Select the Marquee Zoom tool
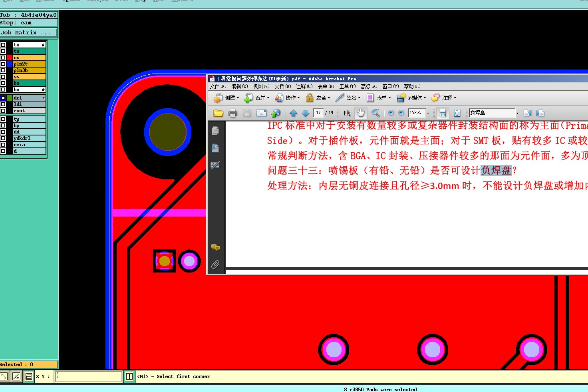Image resolution: width=588 pixels, height=392 pixels. pyautogui.click(x=375, y=113)
